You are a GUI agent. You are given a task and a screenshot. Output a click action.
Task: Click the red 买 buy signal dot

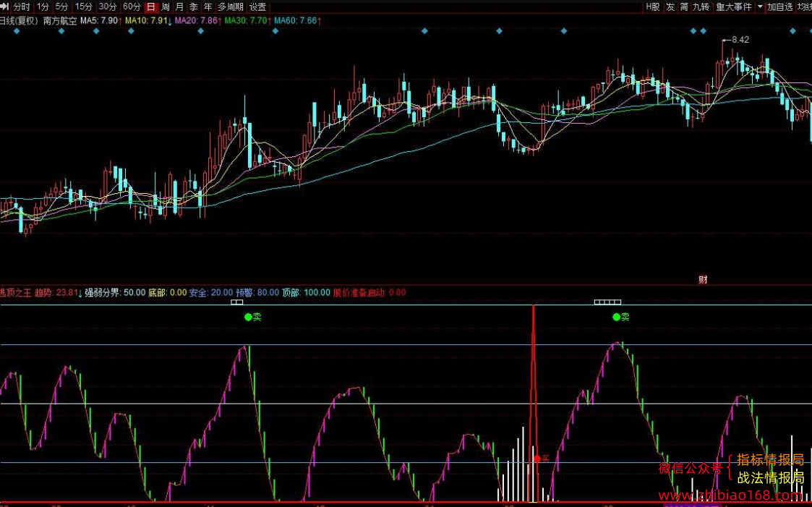tap(537, 459)
